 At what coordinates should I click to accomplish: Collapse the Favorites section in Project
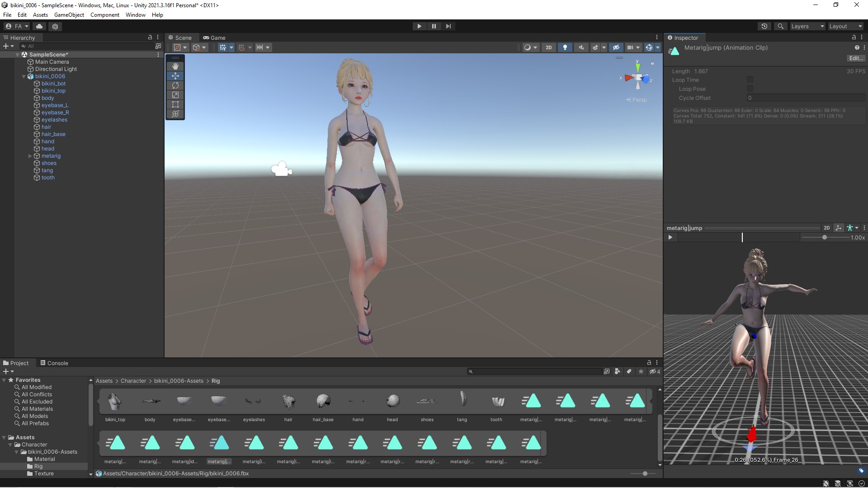(x=4, y=380)
